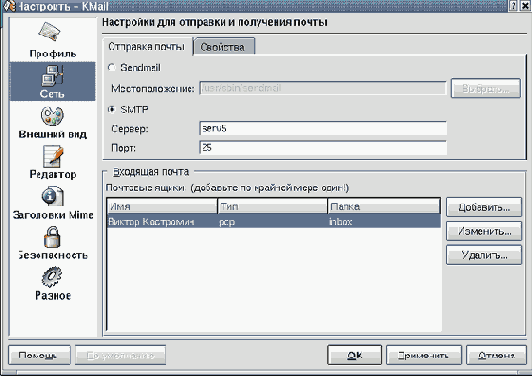
Task: Click the По умолчанию button
Action: point(120,355)
